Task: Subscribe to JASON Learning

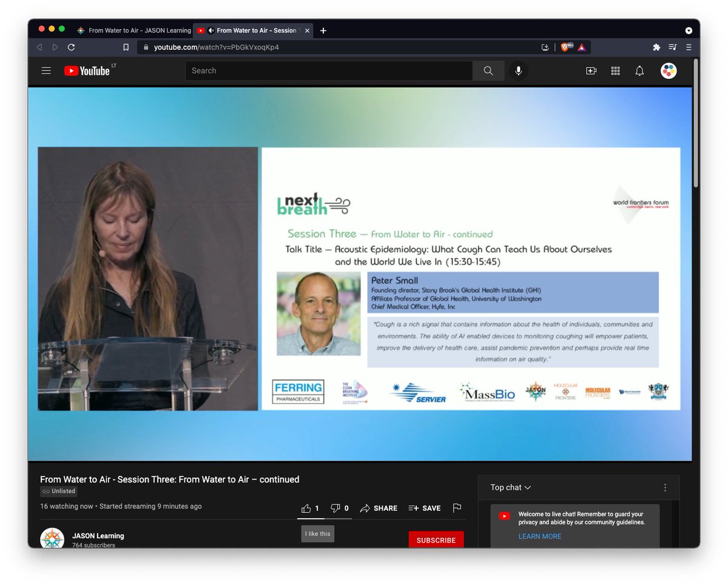Action: coord(436,540)
